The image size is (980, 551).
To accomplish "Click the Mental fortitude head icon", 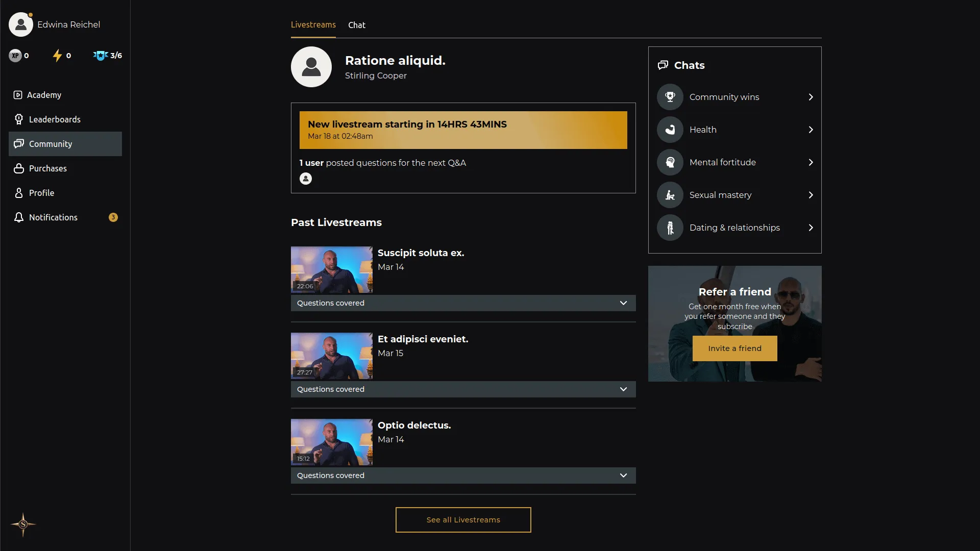I will pos(670,162).
